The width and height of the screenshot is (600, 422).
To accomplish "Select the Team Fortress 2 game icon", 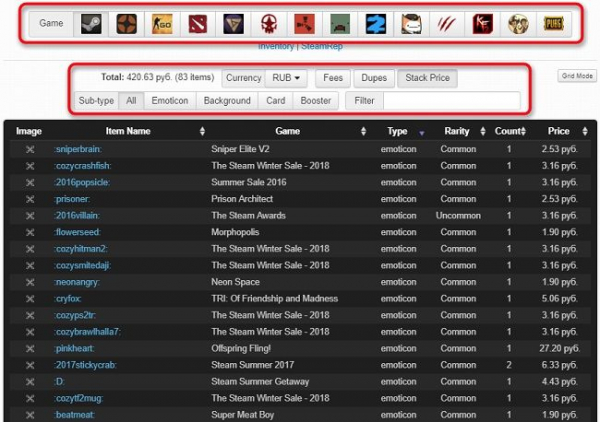I will click(127, 24).
